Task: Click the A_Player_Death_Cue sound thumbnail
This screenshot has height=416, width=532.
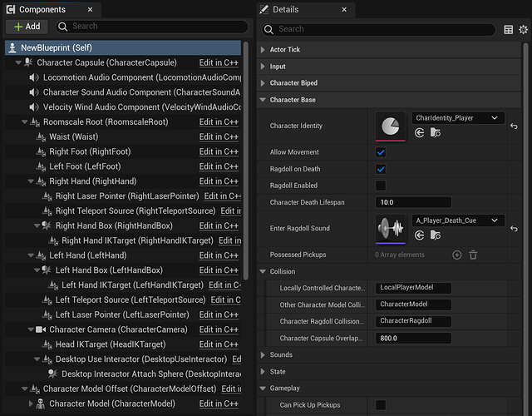Action: tap(391, 228)
